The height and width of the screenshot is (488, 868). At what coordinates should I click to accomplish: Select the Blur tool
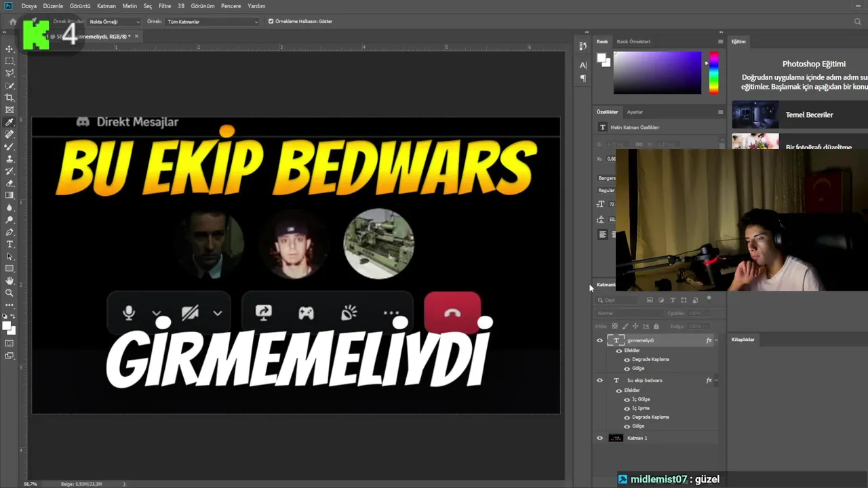coord(9,207)
